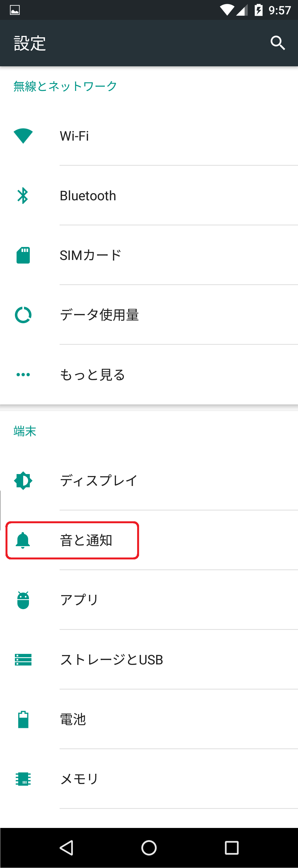Tap the battery icon beside 電池
This screenshot has width=298, height=868.
23,719
